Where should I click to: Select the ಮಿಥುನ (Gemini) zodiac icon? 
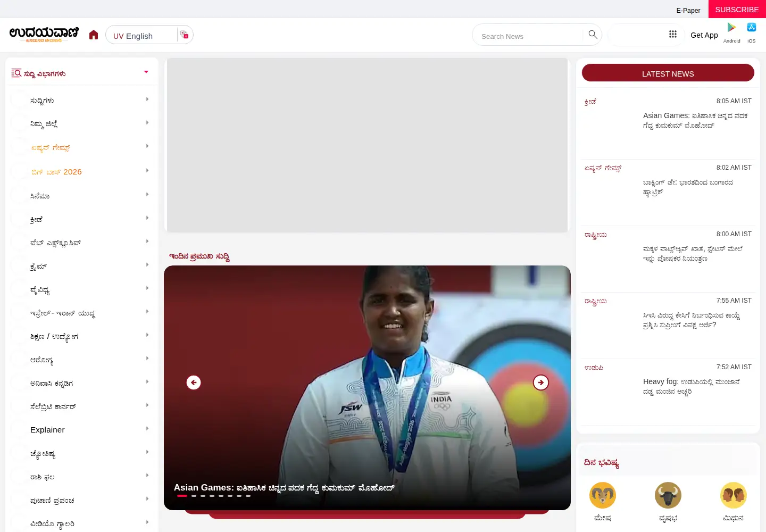(x=734, y=495)
